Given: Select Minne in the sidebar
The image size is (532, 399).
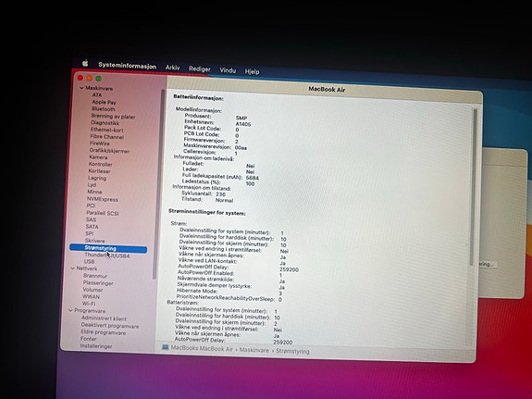Looking at the screenshot, I should (x=94, y=192).
